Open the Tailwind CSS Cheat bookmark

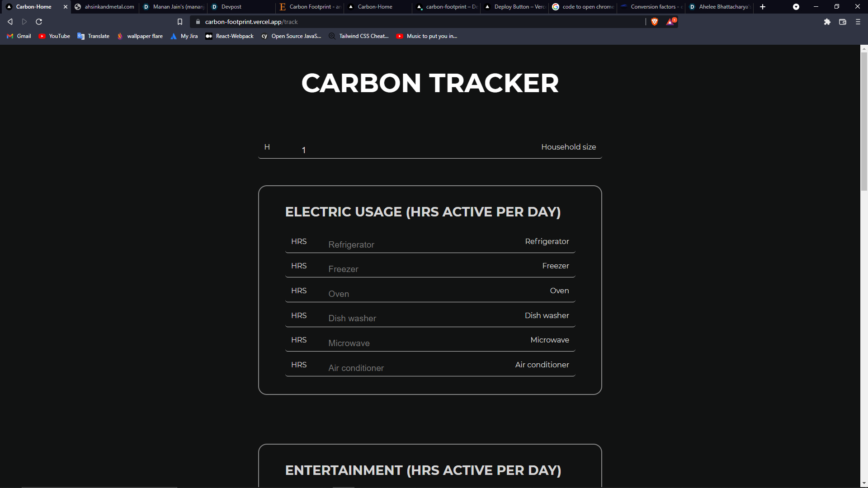pos(359,36)
